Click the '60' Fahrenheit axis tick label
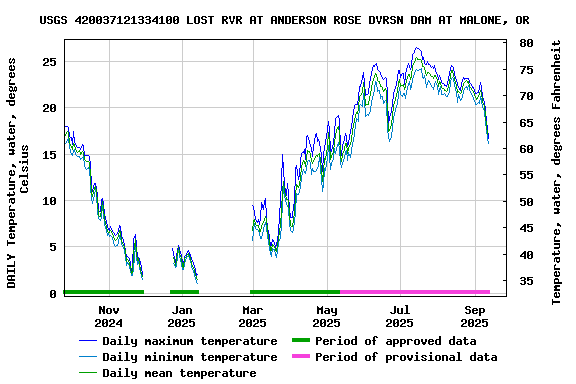Viewport: 576px width, 384px height. coord(526,149)
